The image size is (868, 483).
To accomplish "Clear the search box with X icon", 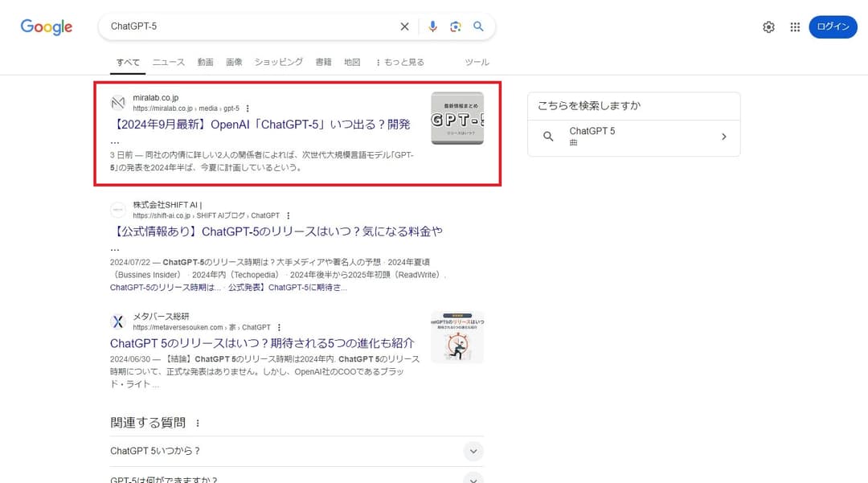I will coord(404,27).
